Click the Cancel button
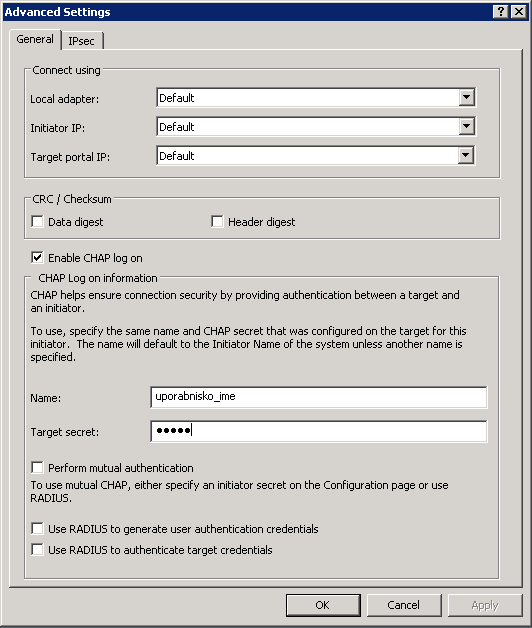The width and height of the screenshot is (532, 628). point(404,605)
